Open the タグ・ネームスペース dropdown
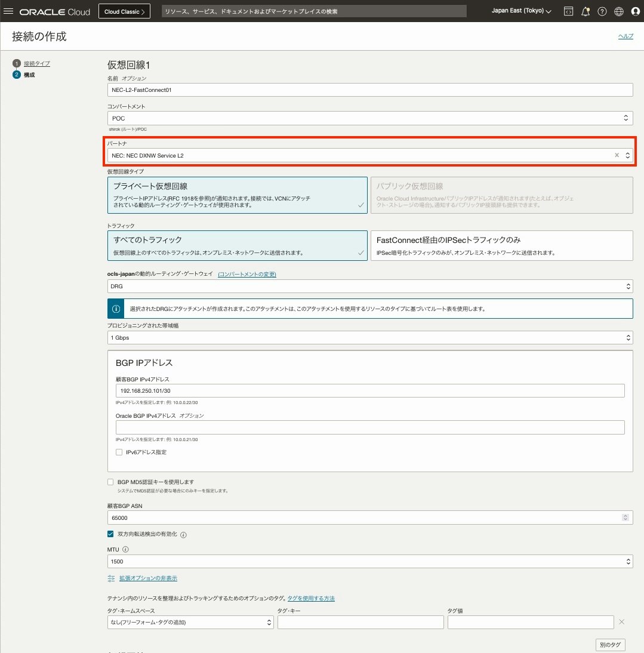Image resolution: width=644 pixels, height=653 pixels. point(190,622)
